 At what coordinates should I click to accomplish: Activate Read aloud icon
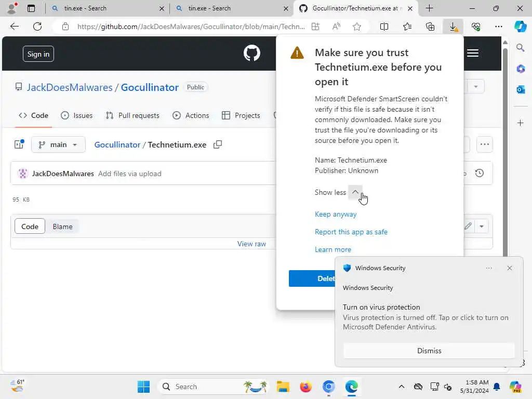pos(336,26)
